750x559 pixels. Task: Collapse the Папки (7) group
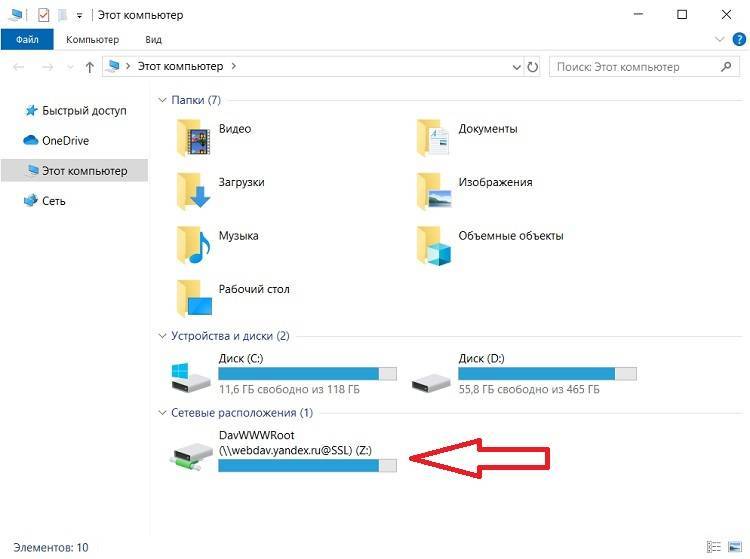tap(162, 100)
